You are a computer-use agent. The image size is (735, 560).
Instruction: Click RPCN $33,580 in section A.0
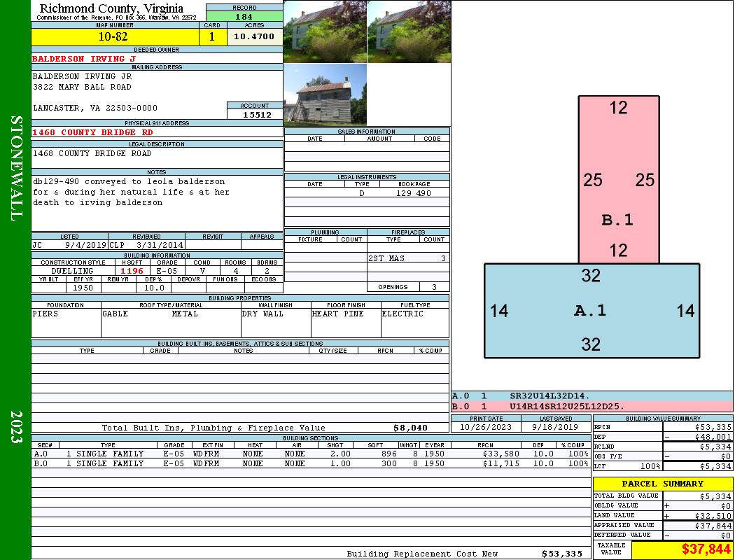click(500, 454)
